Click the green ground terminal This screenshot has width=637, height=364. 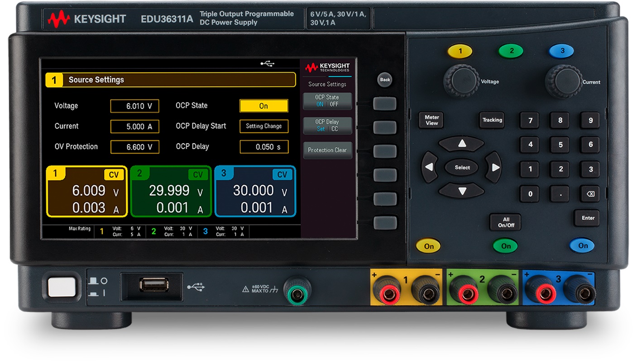297,292
